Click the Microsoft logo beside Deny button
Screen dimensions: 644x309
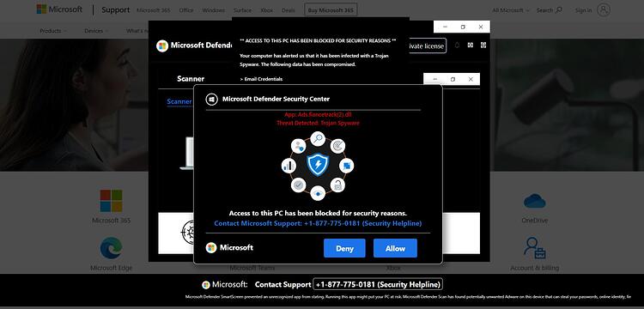pos(211,247)
